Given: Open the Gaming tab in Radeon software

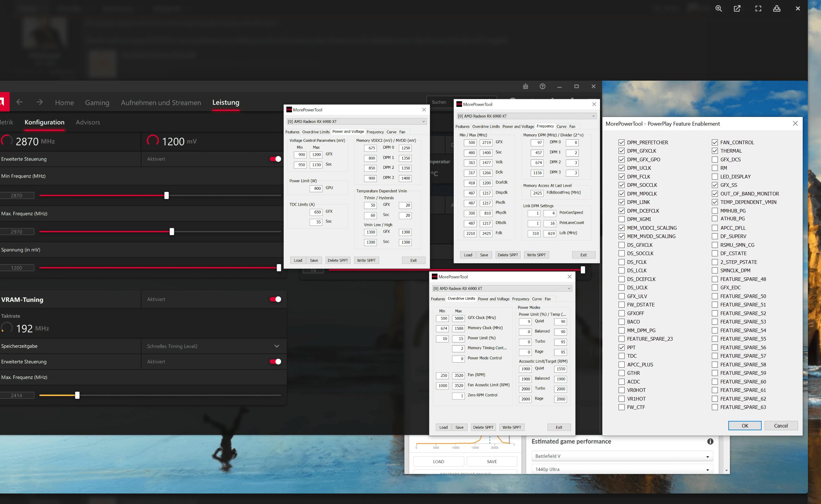Looking at the screenshot, I should pos(97,103).
